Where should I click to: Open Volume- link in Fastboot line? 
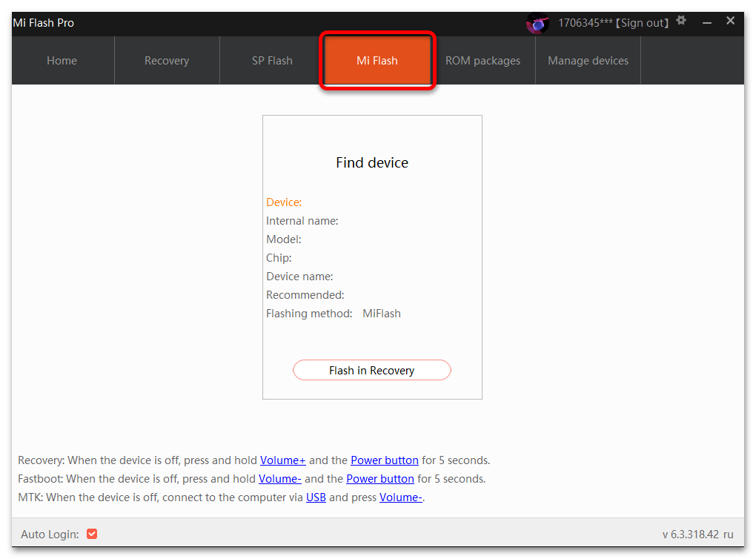[280, 479]
